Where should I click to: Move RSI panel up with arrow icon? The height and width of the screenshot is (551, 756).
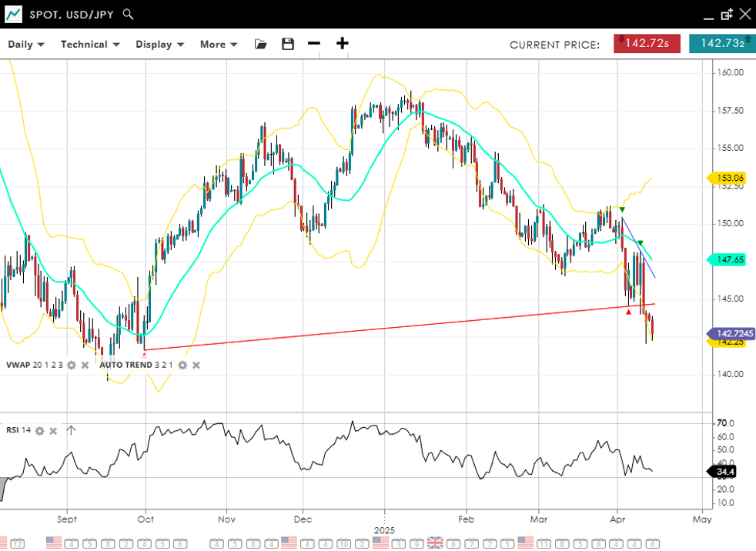(x=71, y=430)
